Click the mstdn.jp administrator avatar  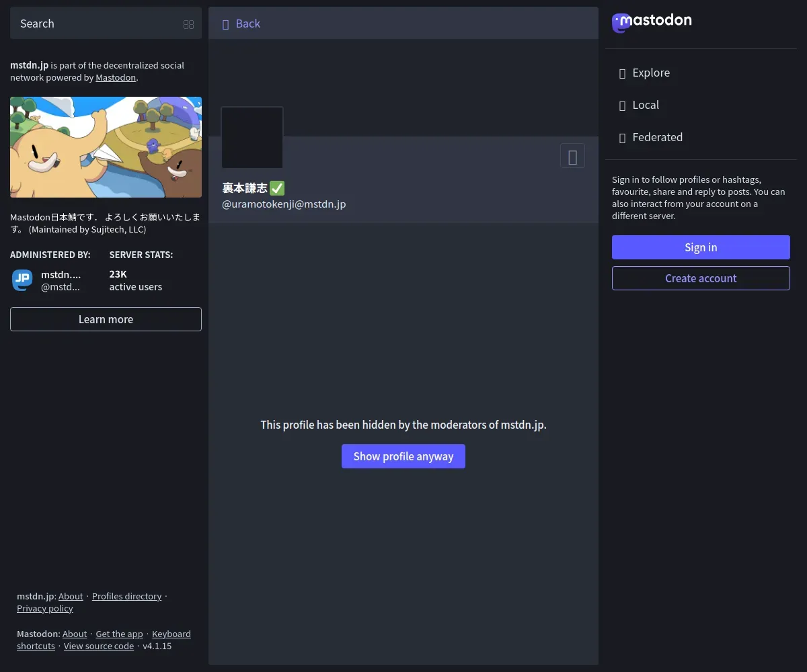pyautogui.click(x=22, y=280)
